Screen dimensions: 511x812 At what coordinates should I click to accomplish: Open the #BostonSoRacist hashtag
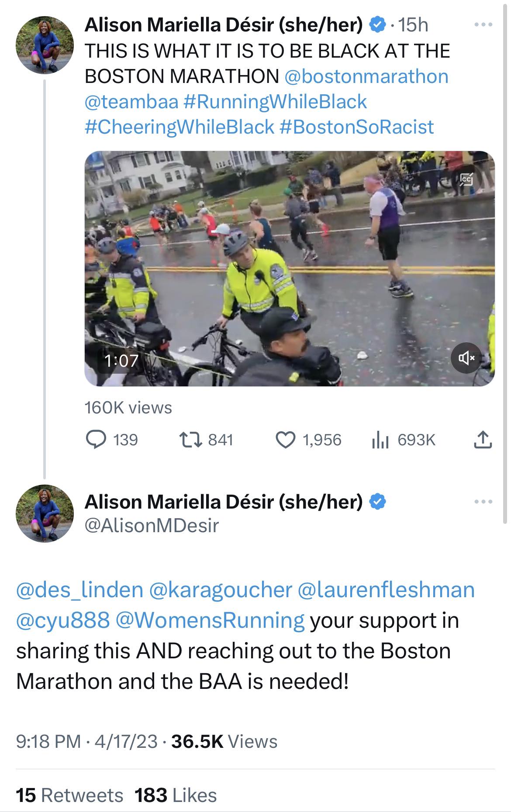(x=356, y=127)
